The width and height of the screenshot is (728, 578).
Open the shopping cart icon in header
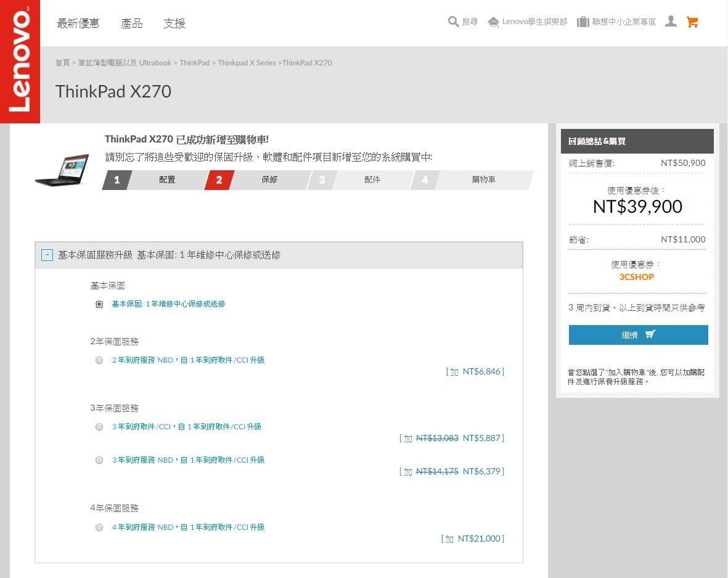point(692,22)
